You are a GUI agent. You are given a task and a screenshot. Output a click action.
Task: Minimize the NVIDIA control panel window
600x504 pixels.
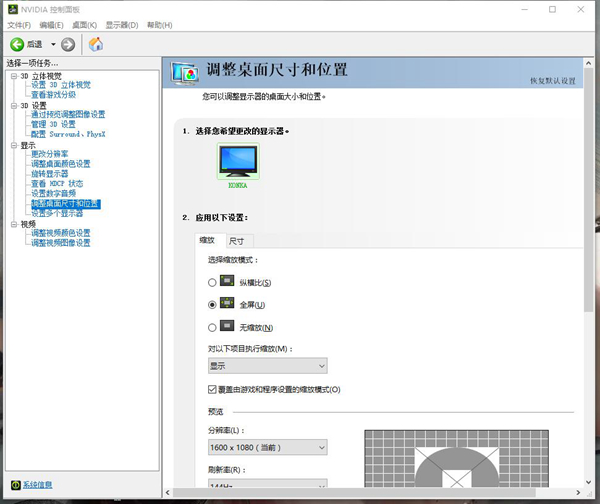point(524,10)
